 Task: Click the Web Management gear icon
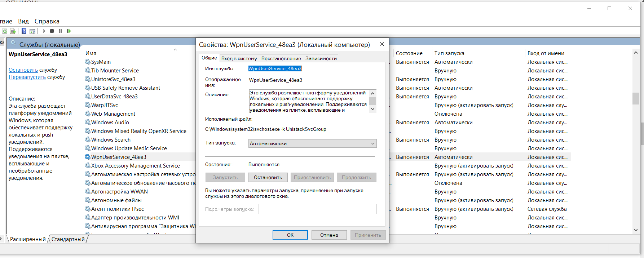point(88,114)
